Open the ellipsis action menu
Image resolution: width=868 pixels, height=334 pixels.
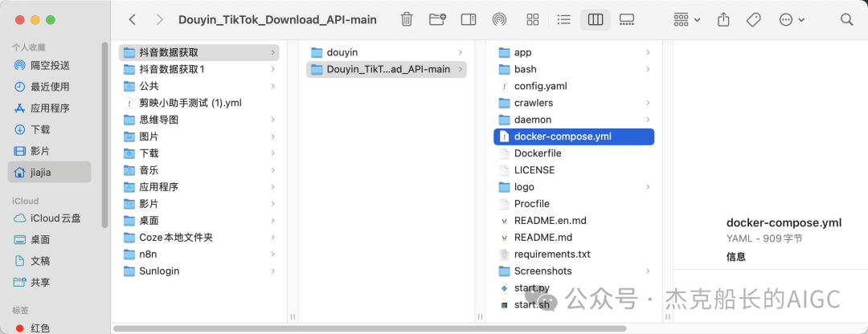792,20
